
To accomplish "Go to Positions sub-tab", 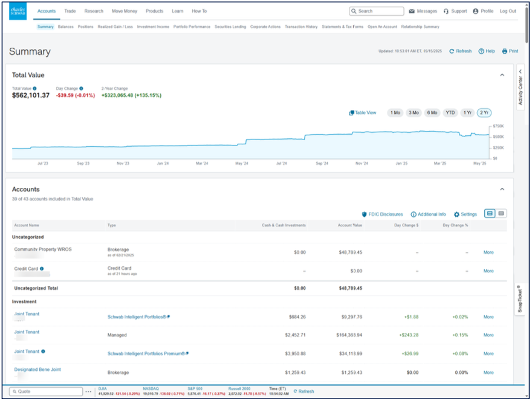I will point(85,27).
